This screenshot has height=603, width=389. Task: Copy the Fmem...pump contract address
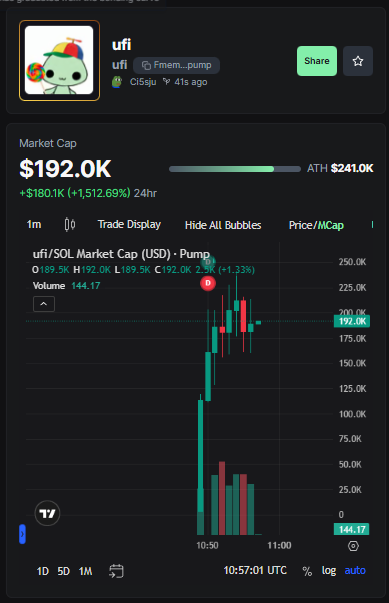pos(176,65)
